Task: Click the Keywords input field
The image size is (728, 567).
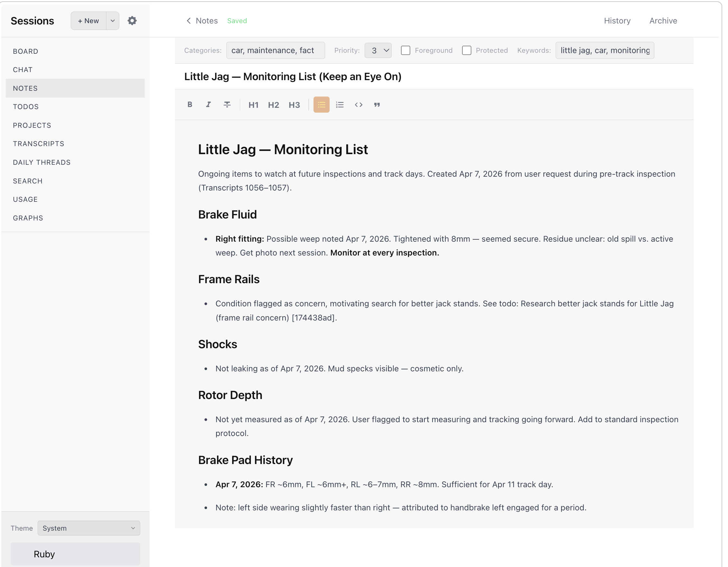Action: pos(604,51)
